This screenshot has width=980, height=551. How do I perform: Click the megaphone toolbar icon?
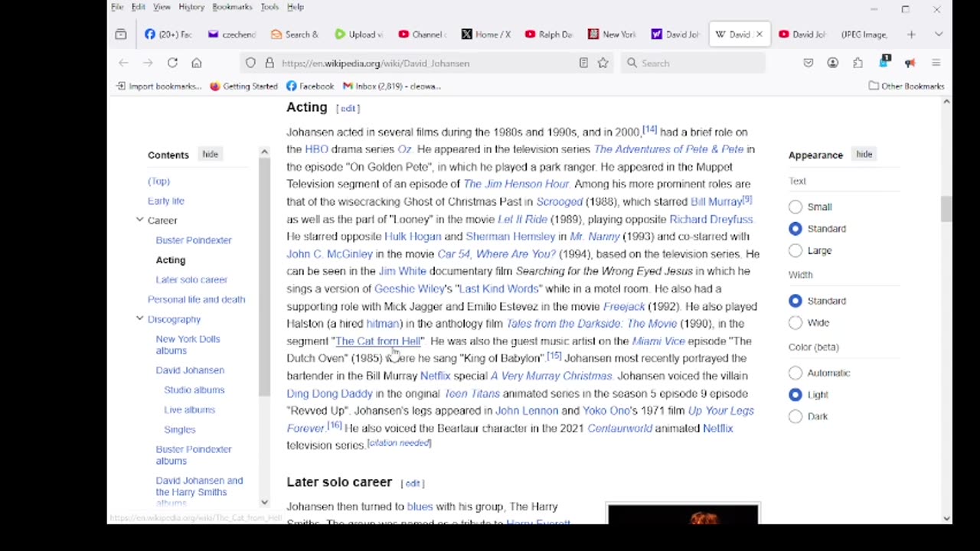(910, 63)
